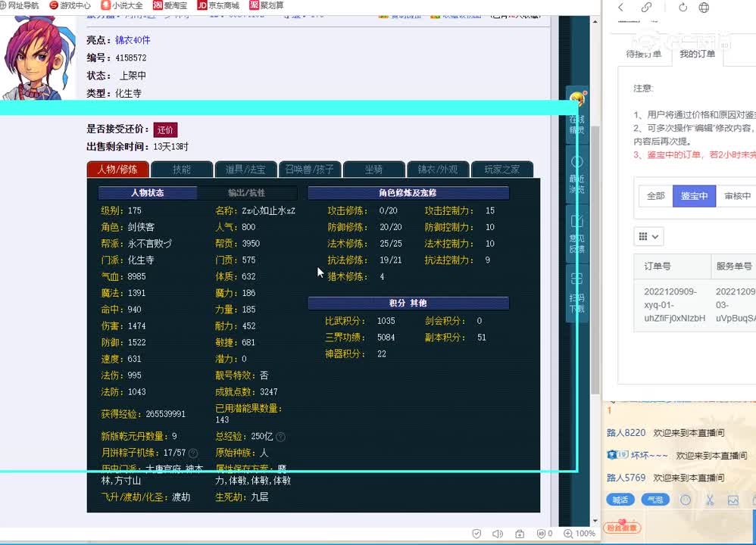Click the character avatar portrait

[x=38, y=58]
